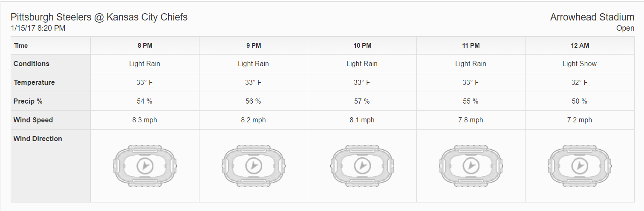Click the 7.2 mph wind speed value
This screenshot has height=211, width=644.
580,120
